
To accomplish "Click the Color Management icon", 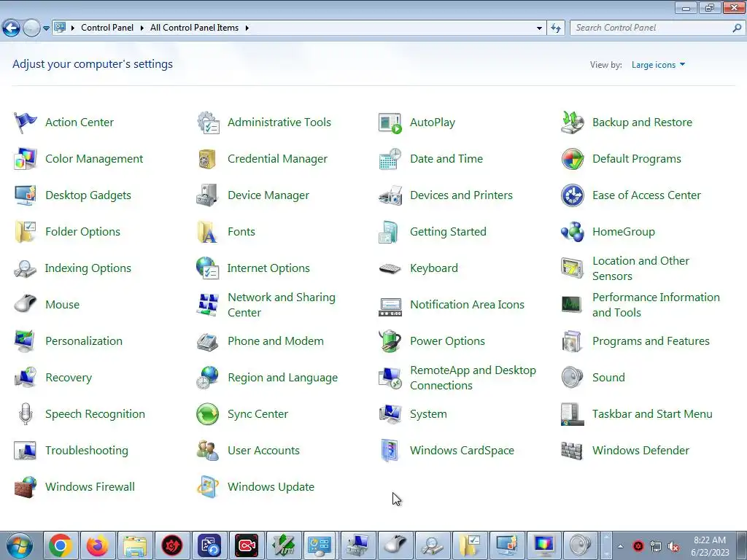I will point(26,159).
